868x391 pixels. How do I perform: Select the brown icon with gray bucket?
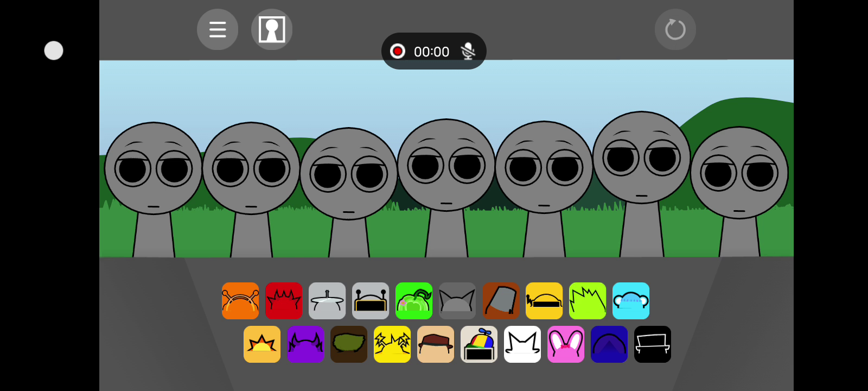[x=501, y=301]
